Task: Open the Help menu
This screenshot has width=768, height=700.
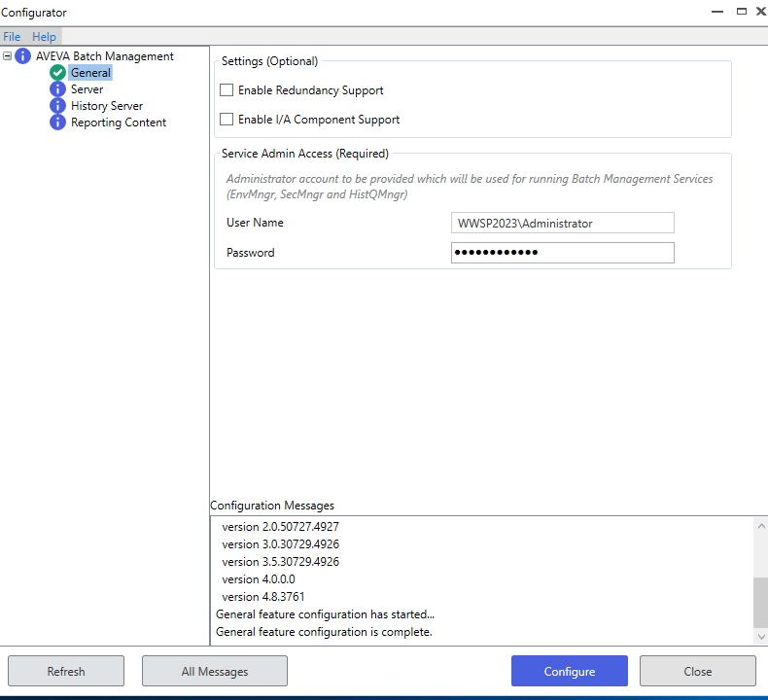Action: pos(44,37)
